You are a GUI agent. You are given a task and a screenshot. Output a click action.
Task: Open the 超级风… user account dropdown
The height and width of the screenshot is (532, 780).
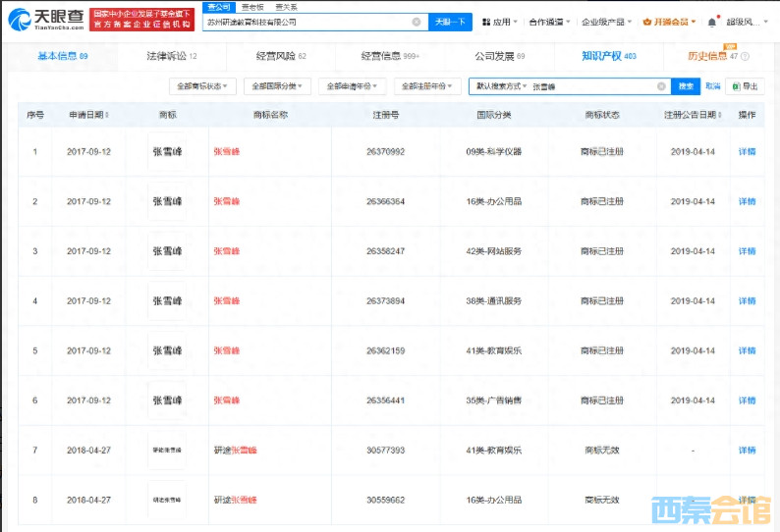(x=748, y=22)
